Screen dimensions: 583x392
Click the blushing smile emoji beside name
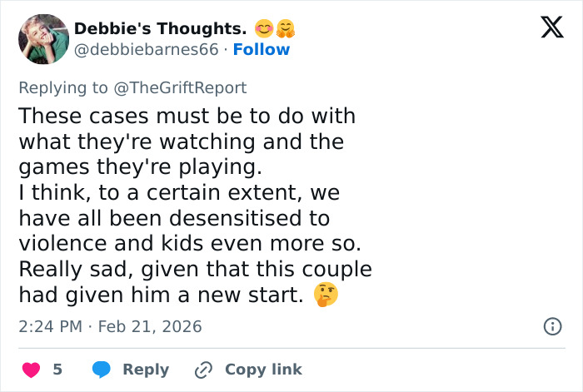(x=265, y=28)
